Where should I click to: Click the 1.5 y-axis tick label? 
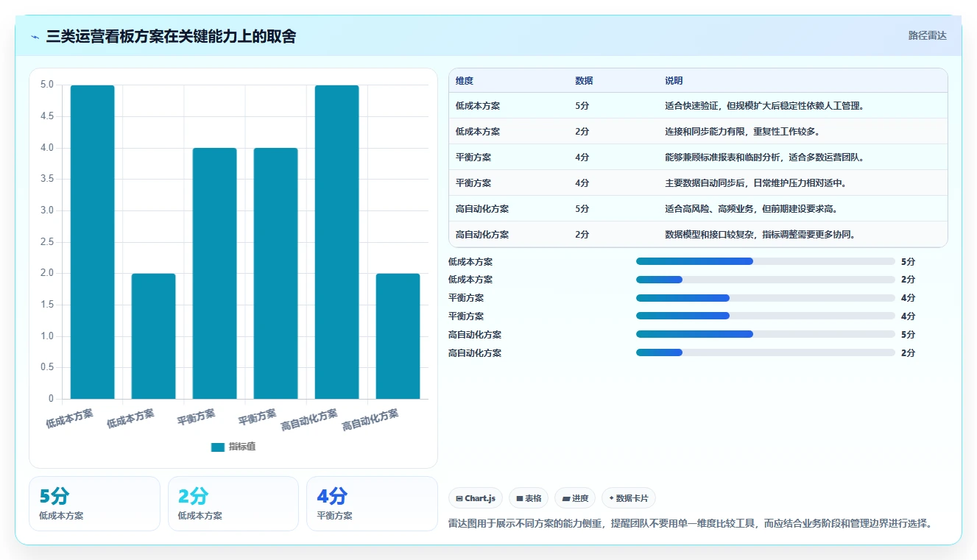tap(47, 305)
